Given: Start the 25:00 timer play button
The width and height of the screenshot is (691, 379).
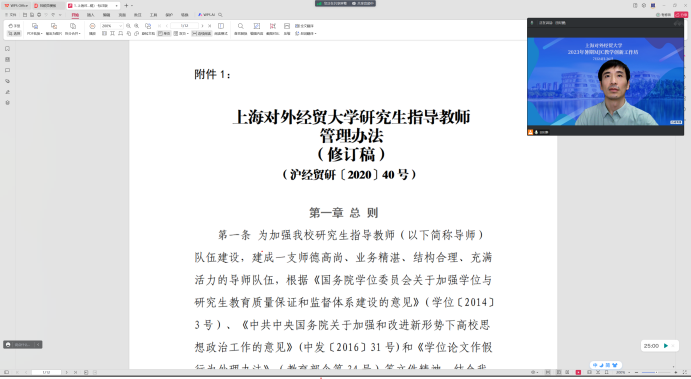Looking at the screenshot, I should (x=666, y=346).
